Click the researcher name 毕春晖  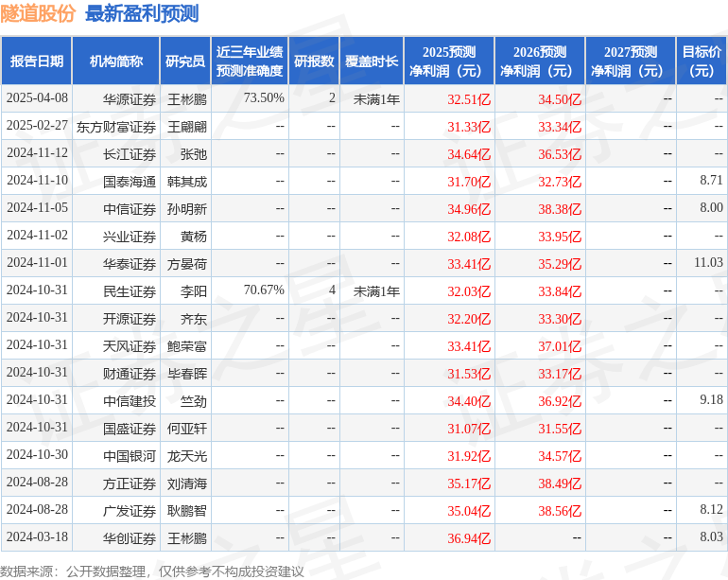coord(187,373)
